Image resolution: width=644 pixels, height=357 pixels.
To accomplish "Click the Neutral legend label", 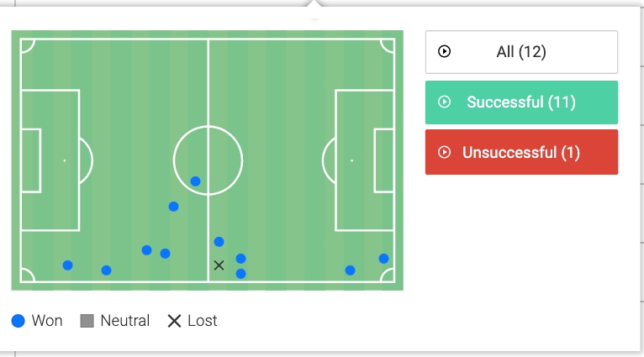I will 124,321.
